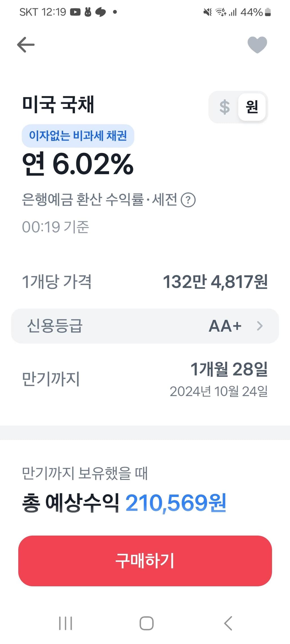This screenshot has width=290, height=644.
Task: Tap the 은행예금 환산 수익률·세전 label
Action: [100, 200]
